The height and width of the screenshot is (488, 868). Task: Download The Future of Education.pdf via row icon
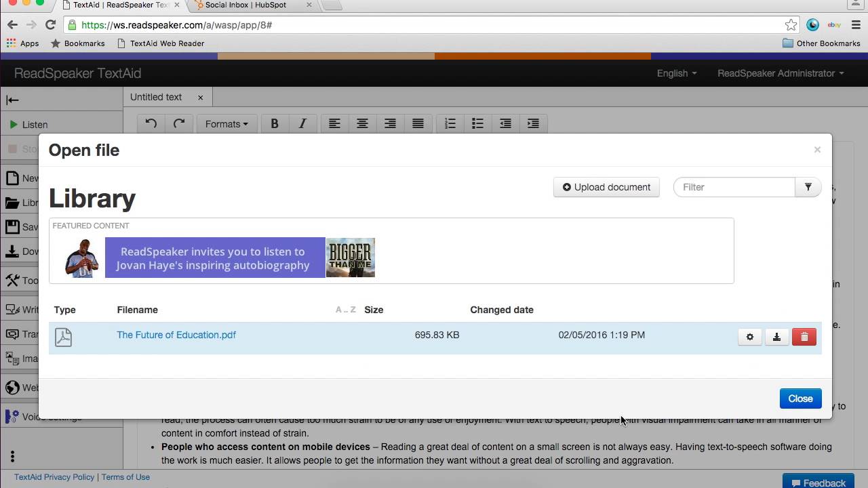777,337
